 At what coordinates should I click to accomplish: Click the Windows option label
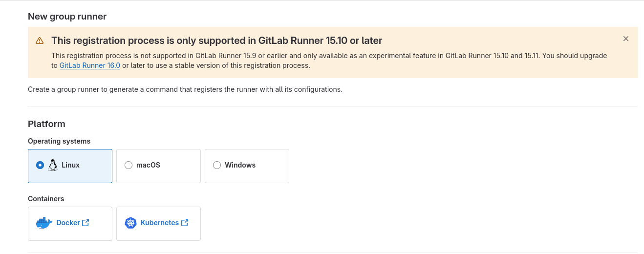click(240, 165)
